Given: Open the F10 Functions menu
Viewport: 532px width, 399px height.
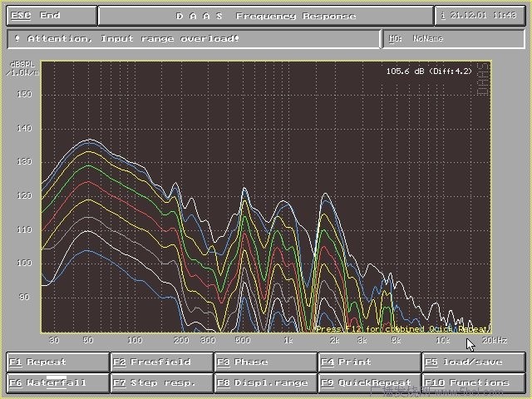Looking at the screenshot, I should [474, 383].
